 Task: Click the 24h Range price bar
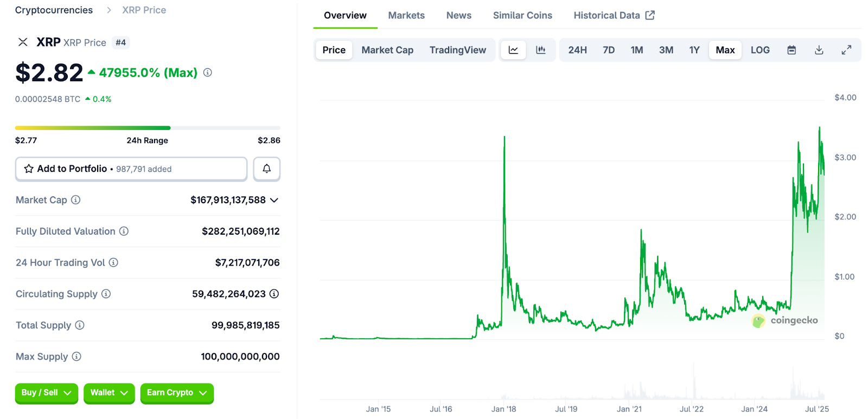148,128
